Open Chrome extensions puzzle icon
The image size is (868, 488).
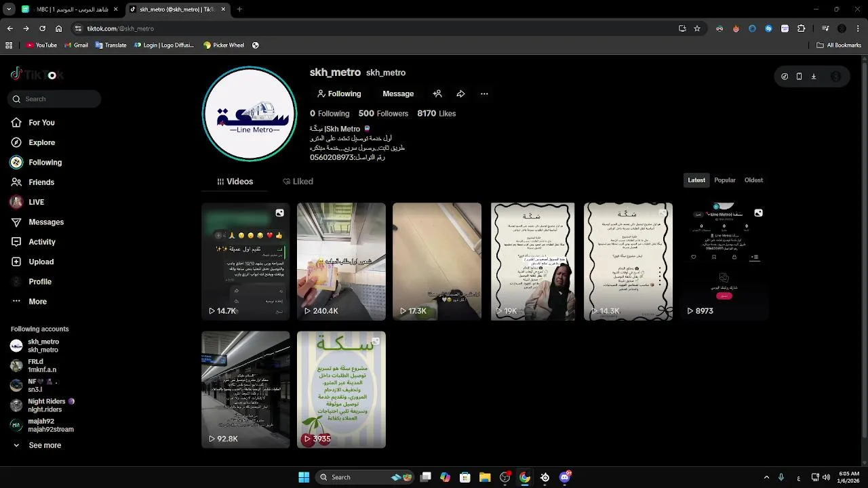coord(801,28)
